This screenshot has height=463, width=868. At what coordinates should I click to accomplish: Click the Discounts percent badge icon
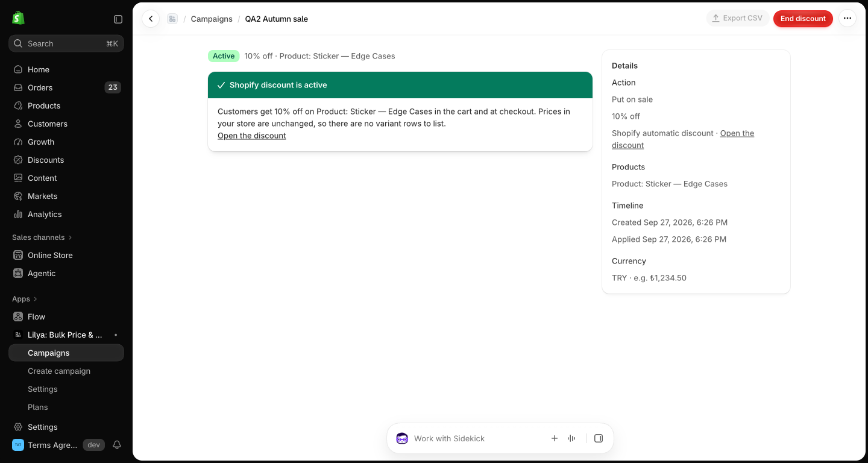18,160
